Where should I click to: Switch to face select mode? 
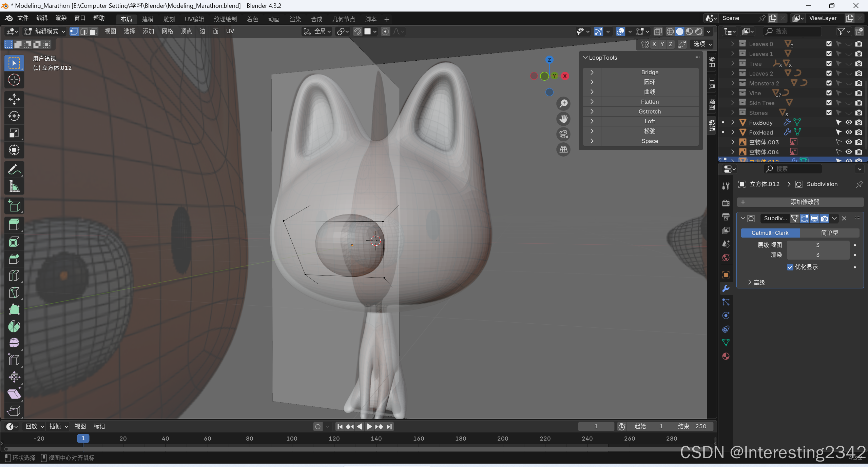coord(93,32)
